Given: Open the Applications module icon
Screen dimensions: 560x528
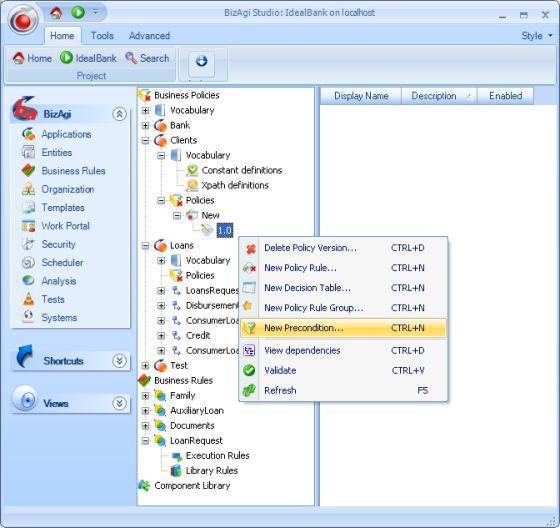Looking at the screenshot, I should [x=29, y=134].
